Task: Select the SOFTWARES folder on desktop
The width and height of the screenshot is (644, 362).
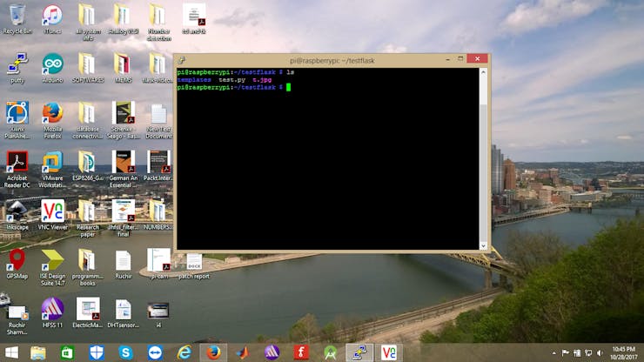Action: tap(88, 68)
